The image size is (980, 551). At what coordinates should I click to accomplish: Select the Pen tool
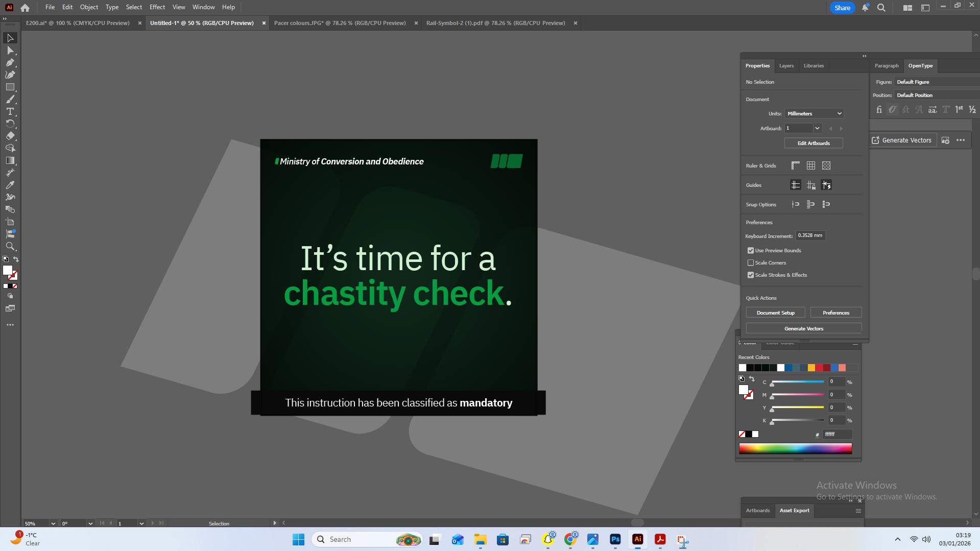coord(10,63)
